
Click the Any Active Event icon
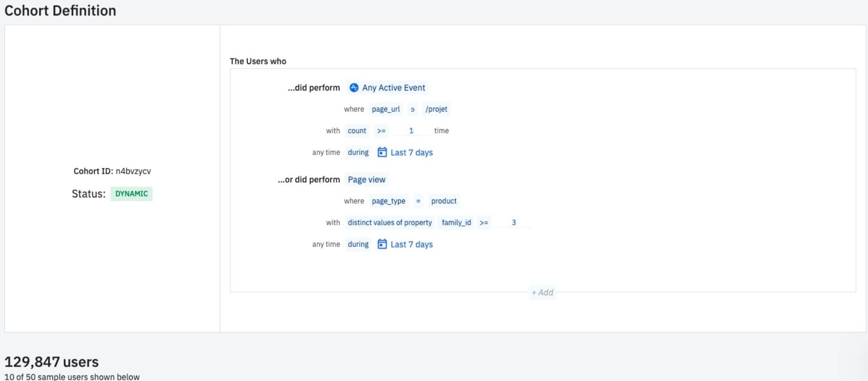pyautogui.click(x=354, y=88)
